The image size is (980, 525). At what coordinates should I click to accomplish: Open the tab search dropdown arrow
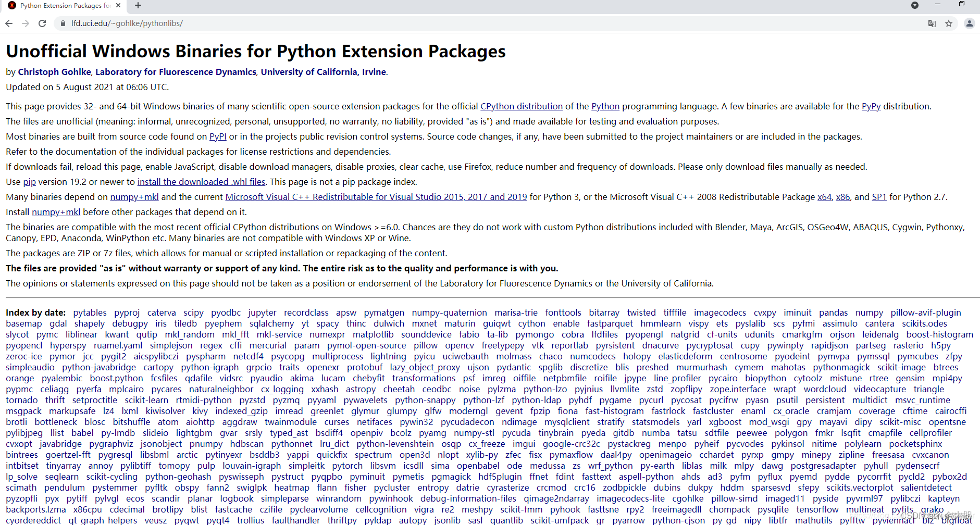[x=915, y=5]
